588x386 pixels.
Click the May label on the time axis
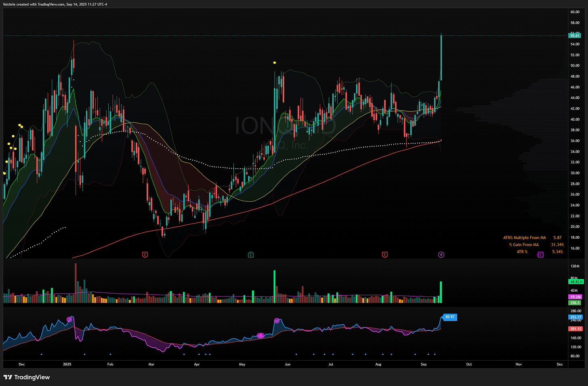coord(242,364)
